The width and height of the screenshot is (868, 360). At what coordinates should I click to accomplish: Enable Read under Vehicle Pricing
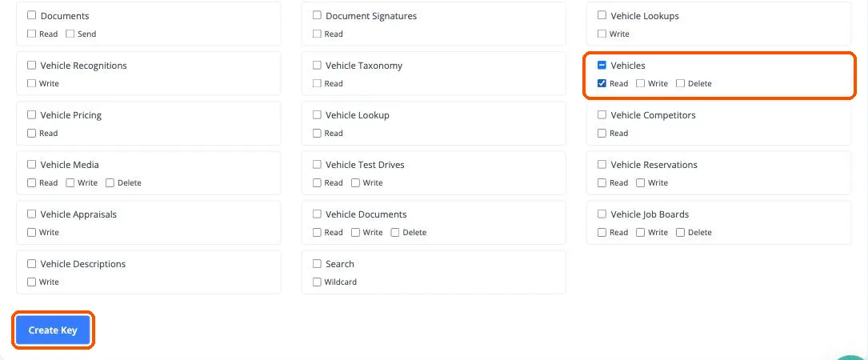pyautogui.click(x=31, y=134)
